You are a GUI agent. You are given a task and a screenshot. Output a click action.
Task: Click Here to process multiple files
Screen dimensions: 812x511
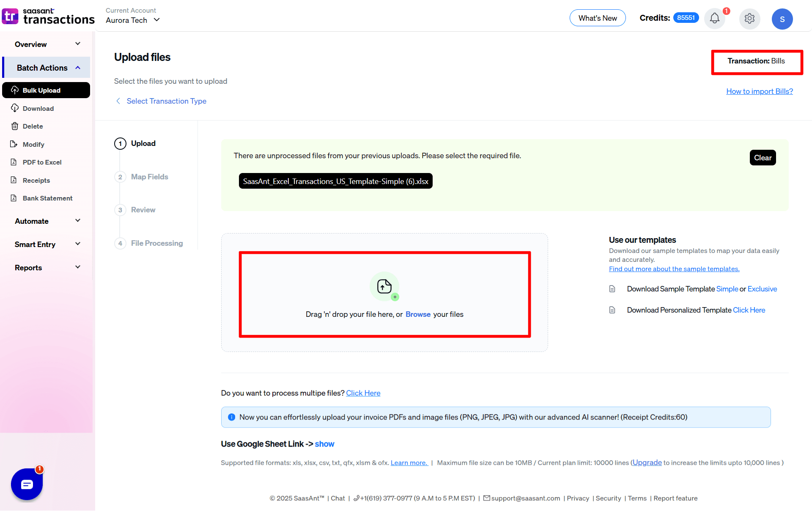[363, 393]
